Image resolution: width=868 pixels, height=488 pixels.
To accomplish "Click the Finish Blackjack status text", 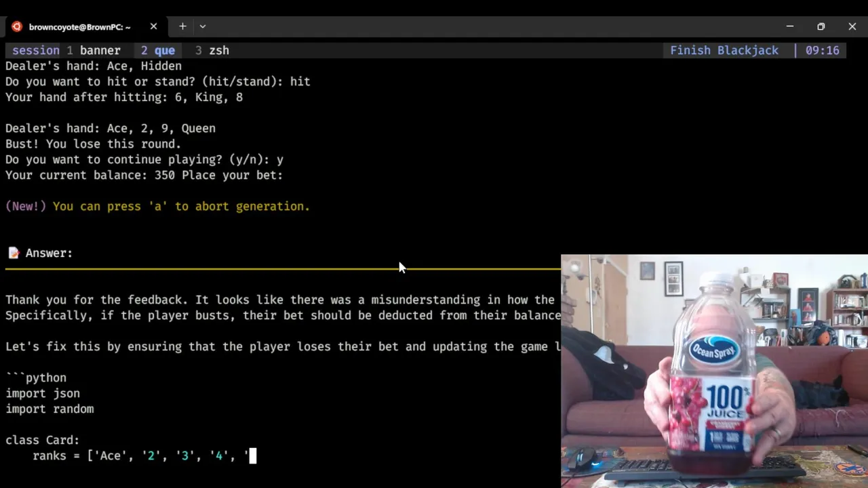I will (x=724, y=50).
